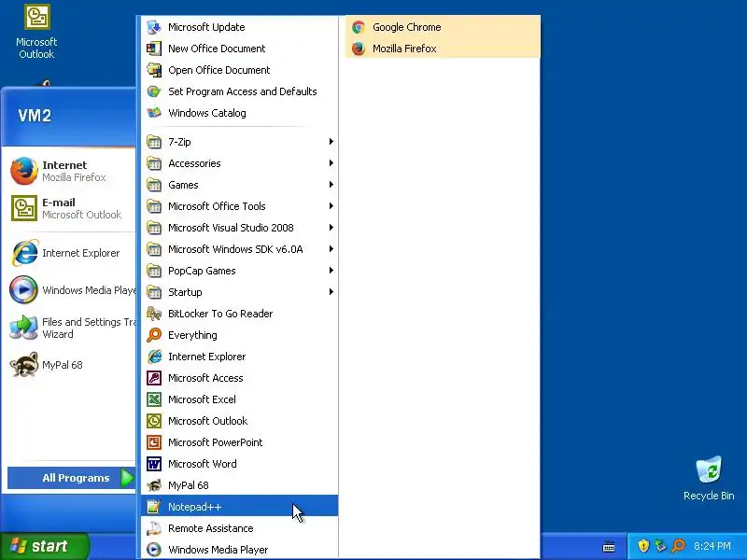Screen dimensions: 747x560
Task: Open the Accessories program folder
Action: [x=240, y=163]
